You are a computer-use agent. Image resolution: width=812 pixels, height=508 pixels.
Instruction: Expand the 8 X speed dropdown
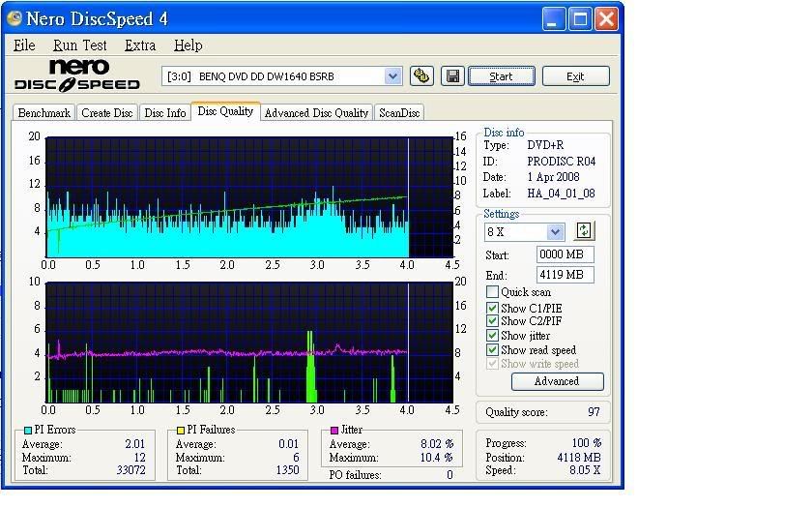tap(555, 231)
